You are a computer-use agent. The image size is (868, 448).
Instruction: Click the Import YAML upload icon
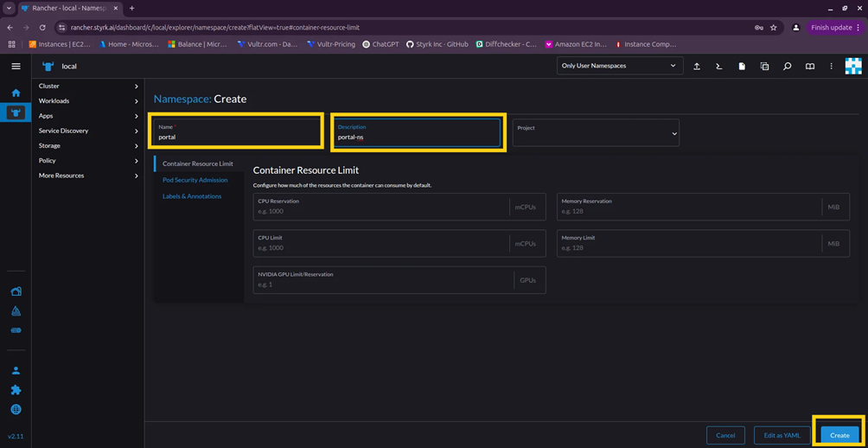(697, 66)
